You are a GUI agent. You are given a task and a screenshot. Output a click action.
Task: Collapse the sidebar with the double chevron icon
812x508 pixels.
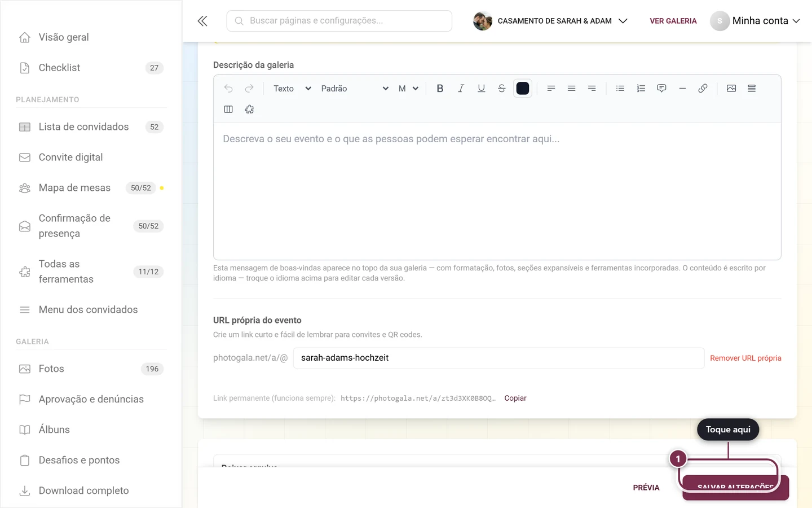(x=202, y=21)
